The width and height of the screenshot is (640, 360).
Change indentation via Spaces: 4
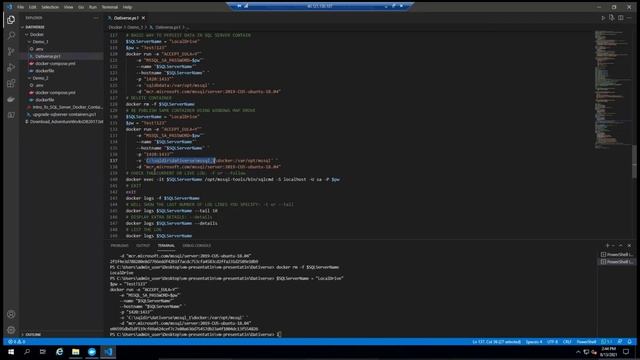tap(534, 341)
